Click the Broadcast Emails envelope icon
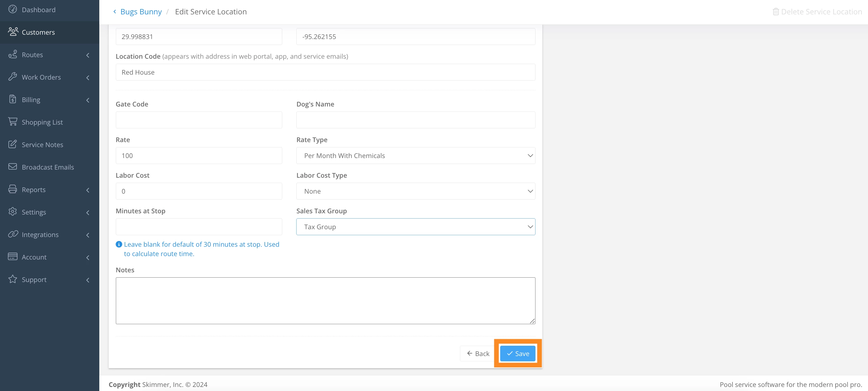Viewport: 868px width, 391px height. [12, 167]
